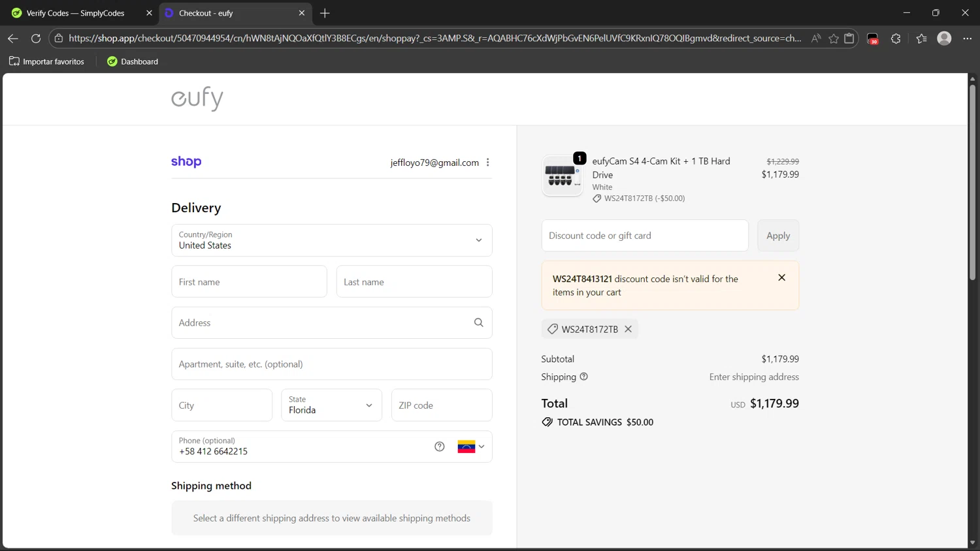Viewport: 980px width, 551px height.
Task: Click the Enter shipping address text
Action: [754, 377]
